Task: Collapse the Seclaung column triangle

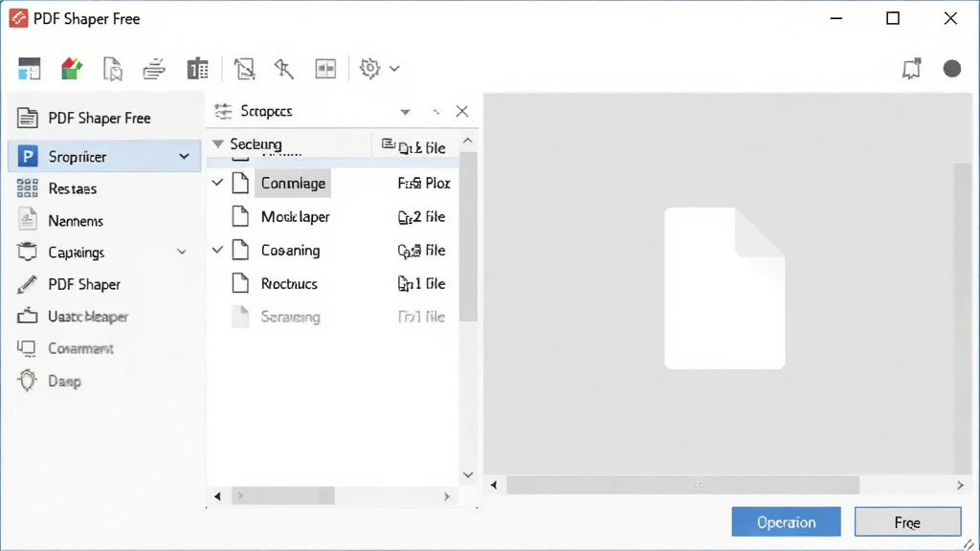Action: click(217, 144)
